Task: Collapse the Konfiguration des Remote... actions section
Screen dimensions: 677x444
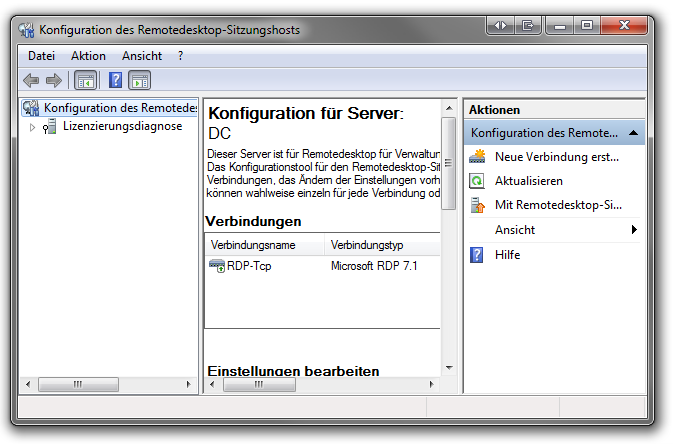Action: [x=633, y=133]
